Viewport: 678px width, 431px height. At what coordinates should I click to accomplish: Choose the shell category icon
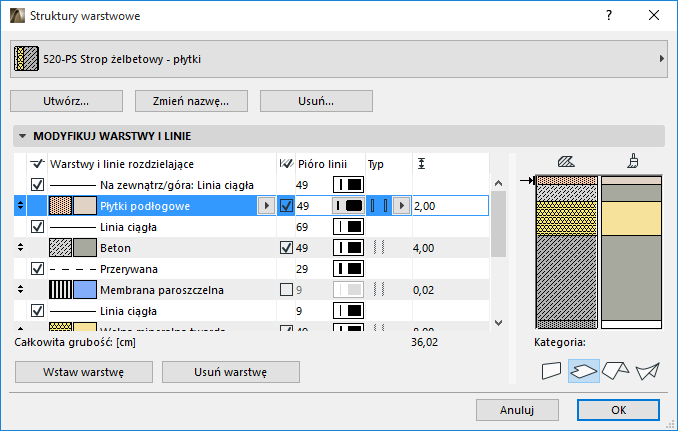pos(648,371)
